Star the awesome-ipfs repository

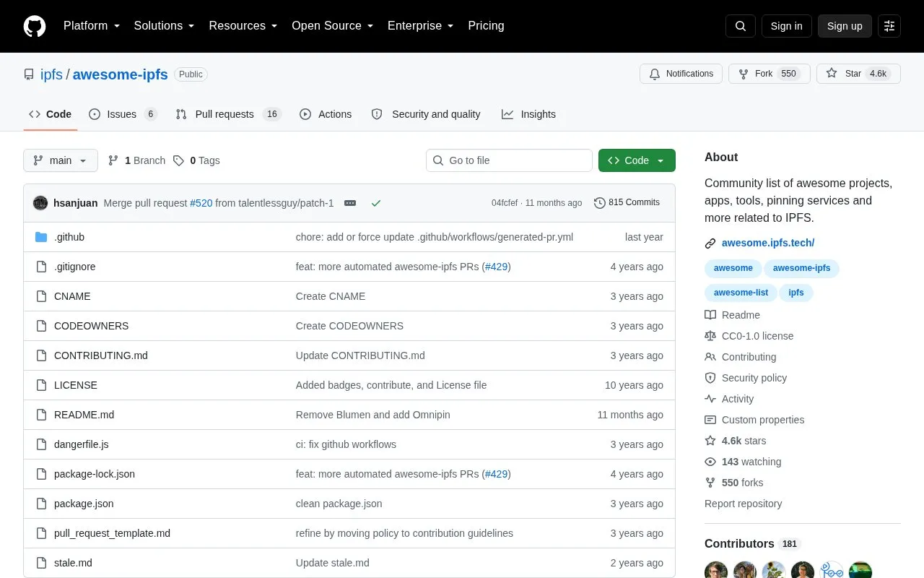click(858, 74)
